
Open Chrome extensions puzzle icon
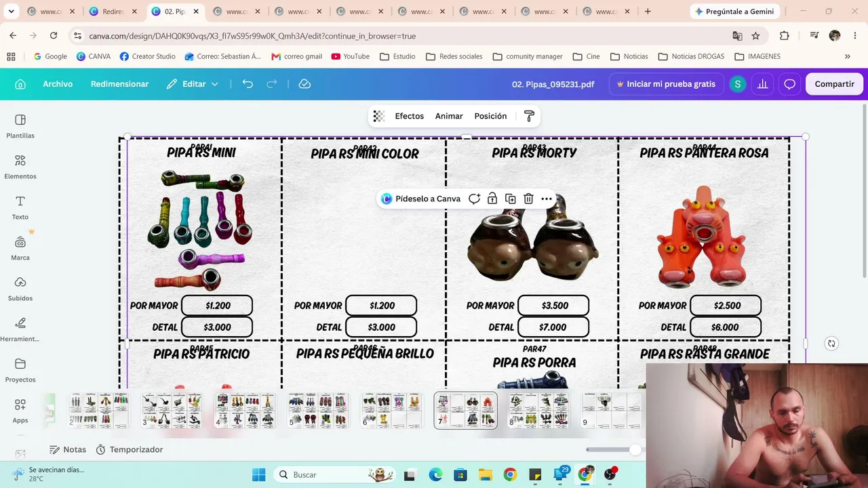(x=785, y=36)
